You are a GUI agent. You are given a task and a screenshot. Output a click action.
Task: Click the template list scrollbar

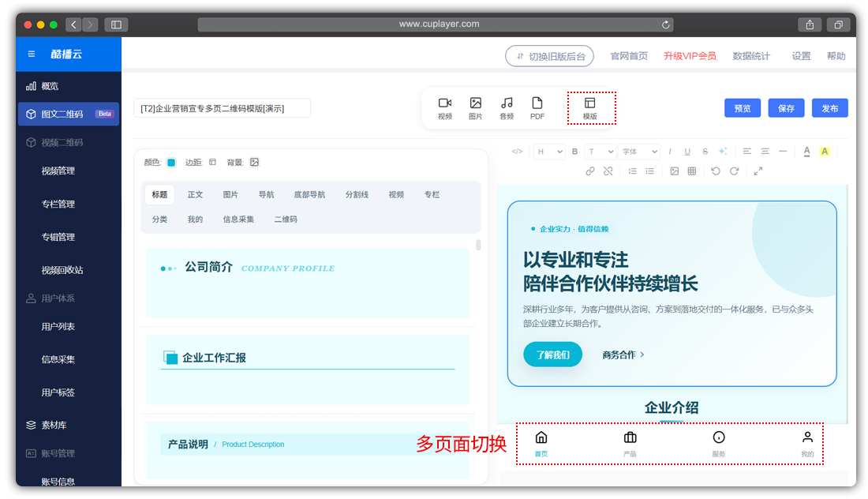click(x=478, y=245)
